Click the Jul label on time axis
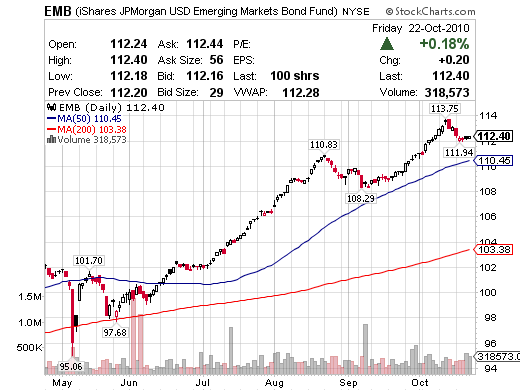Viewport: 520px width, 391px height. click(202, 383)
